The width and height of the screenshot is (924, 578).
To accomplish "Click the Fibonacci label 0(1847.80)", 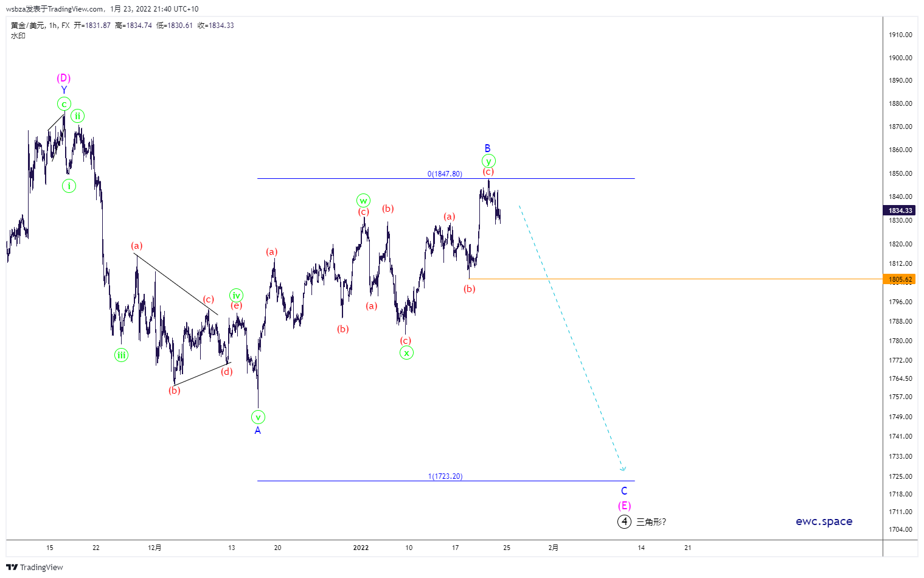I will tap(445, 174).
